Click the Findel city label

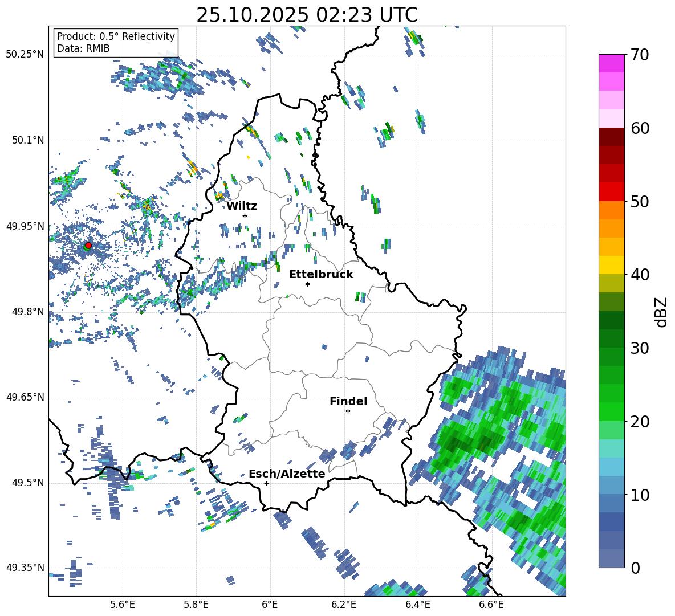(x=348, y=401)
